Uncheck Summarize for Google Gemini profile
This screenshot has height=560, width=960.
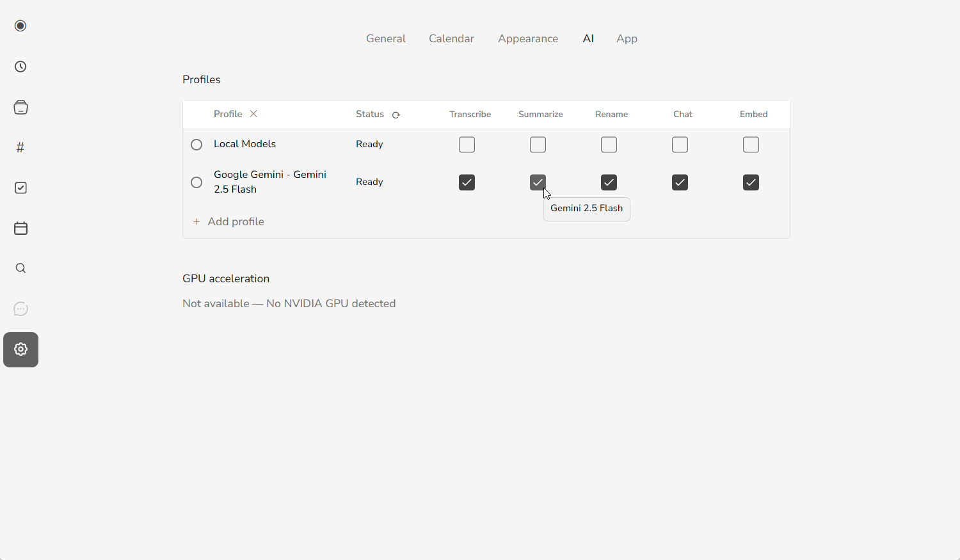538,182
